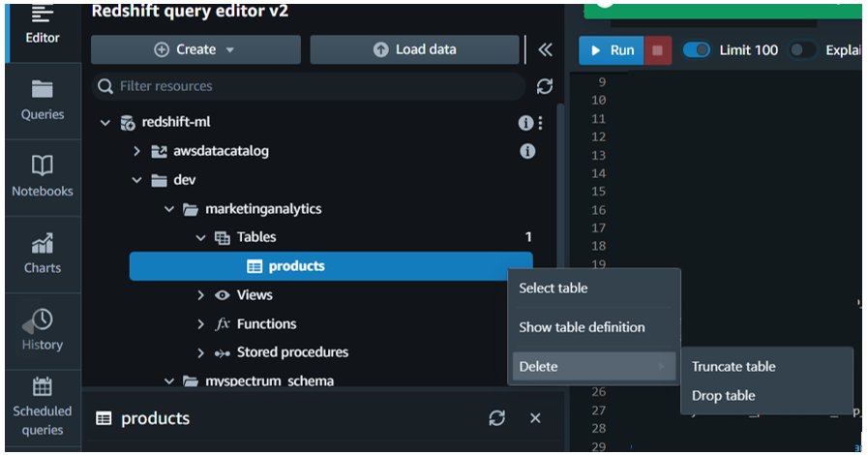Choose Drop table from submenu
The height and width of the screenshot is (455, 868).
724,396
